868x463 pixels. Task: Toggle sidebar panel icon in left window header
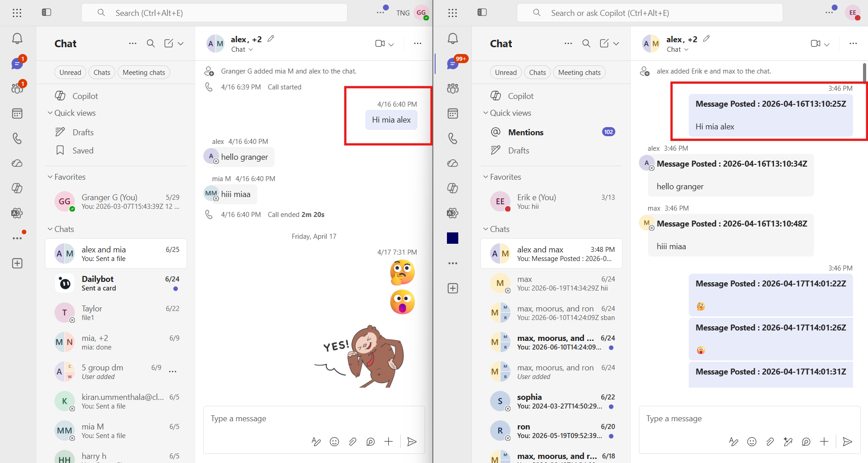pyautogui.click(x=46, y=12)
